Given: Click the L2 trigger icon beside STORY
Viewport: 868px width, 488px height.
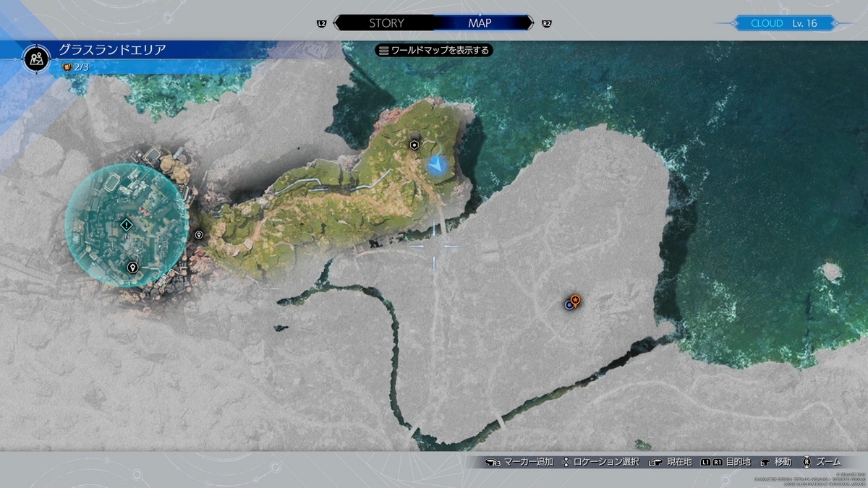Looking at the screenshot, I should pos(323,23).
